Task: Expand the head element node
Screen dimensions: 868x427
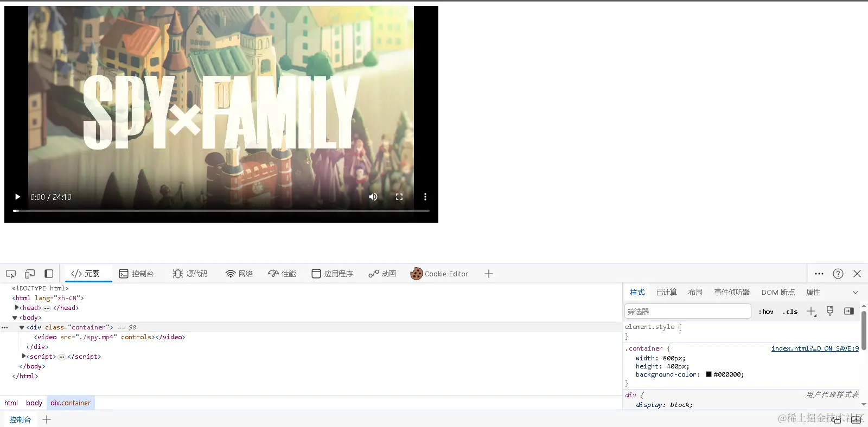Action: (16, 308)
